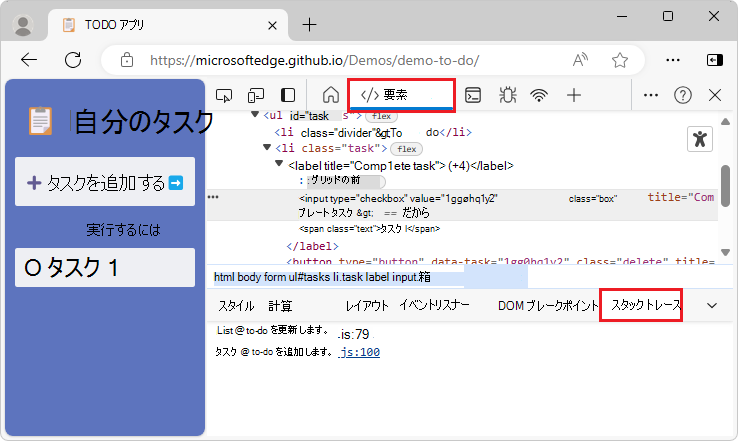The width and height of the screenshot is (738, 441).
Task: Click the submit arrow icon beside タスクを追加する
Action: [176, 183]
